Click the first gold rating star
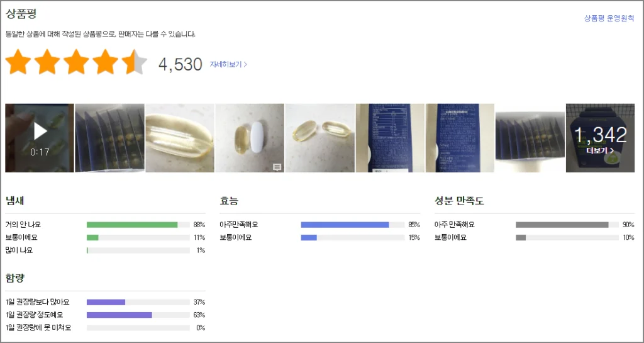The height and width of the screenshot is (343, 644). coord(18,64)
